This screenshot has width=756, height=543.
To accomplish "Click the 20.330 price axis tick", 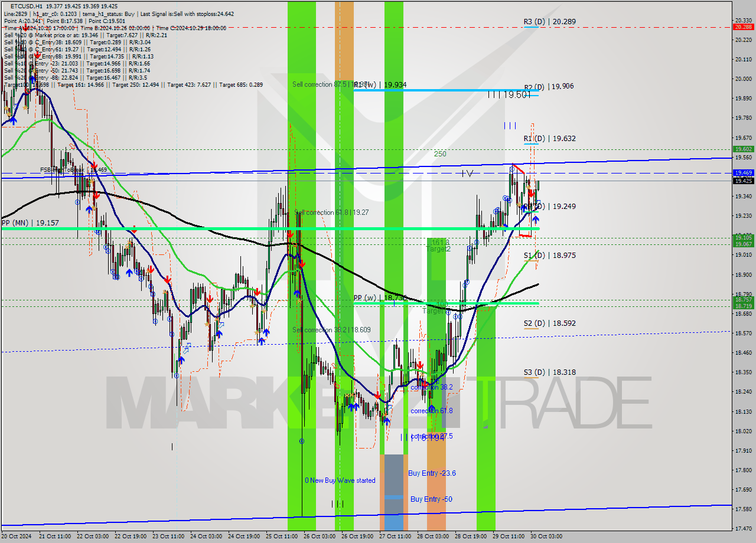I will pos(743,20).
